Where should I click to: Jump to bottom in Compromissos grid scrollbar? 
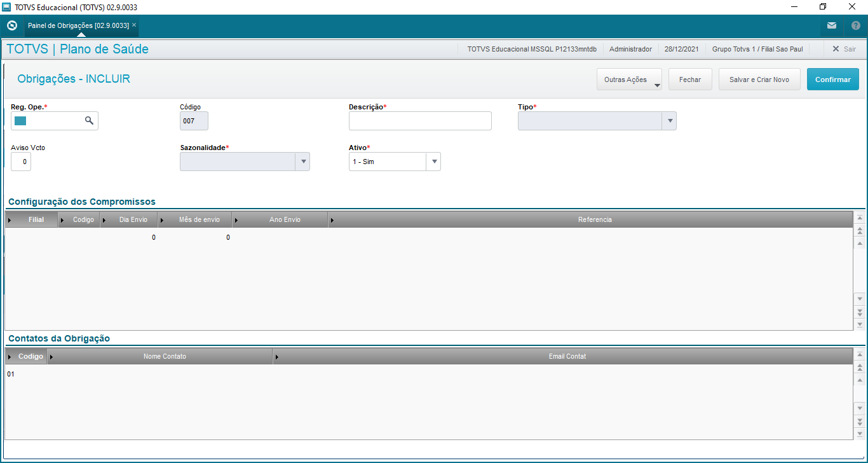(x=860, y=324)
